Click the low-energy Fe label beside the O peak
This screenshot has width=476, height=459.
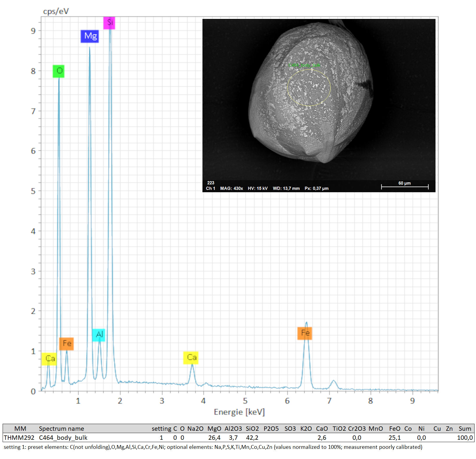[66, 344]
